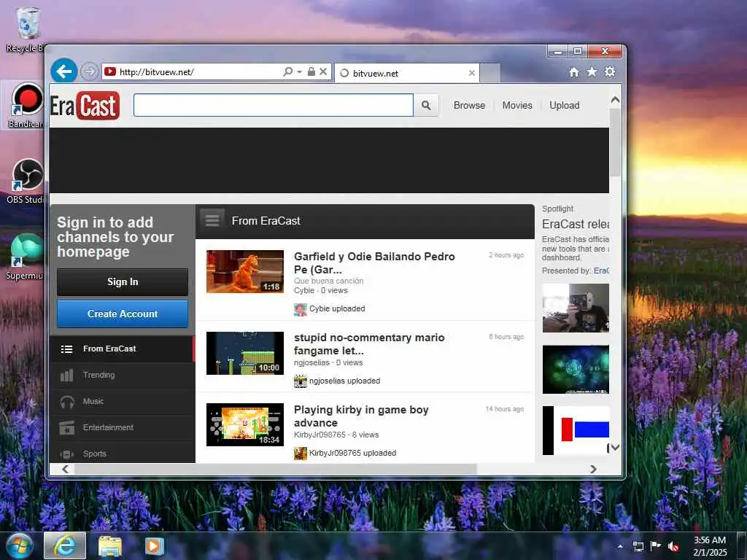
Task: Open the Garfield y Odie video thumbnail
Action: 245,271
